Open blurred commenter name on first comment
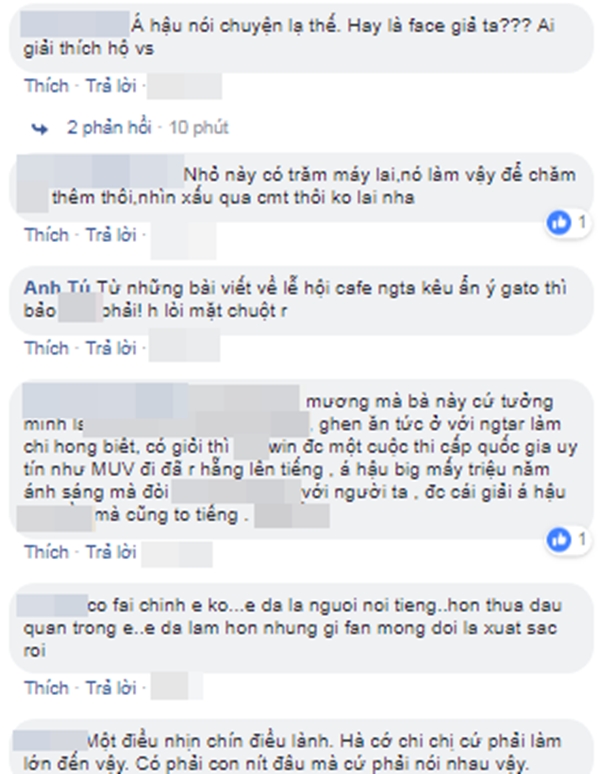 click(x=75, y=24)
